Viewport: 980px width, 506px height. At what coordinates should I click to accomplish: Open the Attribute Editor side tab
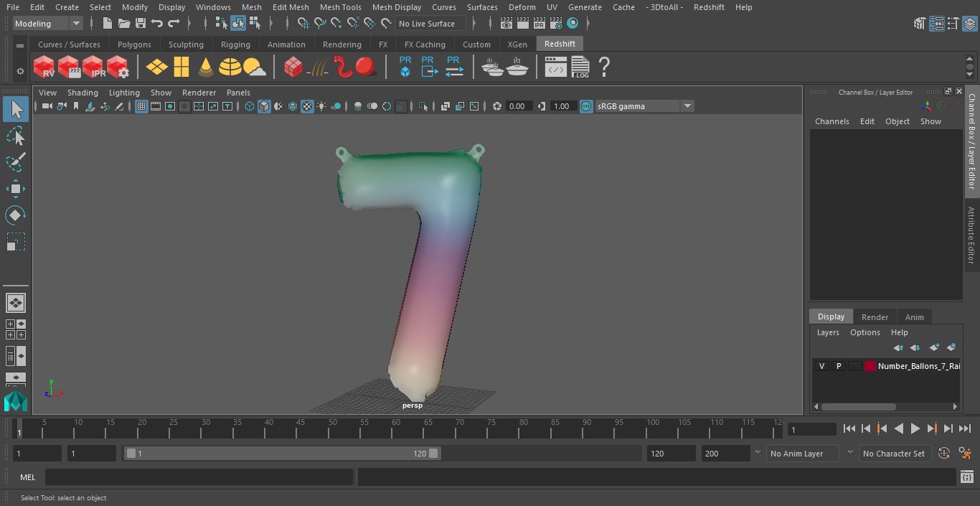point(971,235)
